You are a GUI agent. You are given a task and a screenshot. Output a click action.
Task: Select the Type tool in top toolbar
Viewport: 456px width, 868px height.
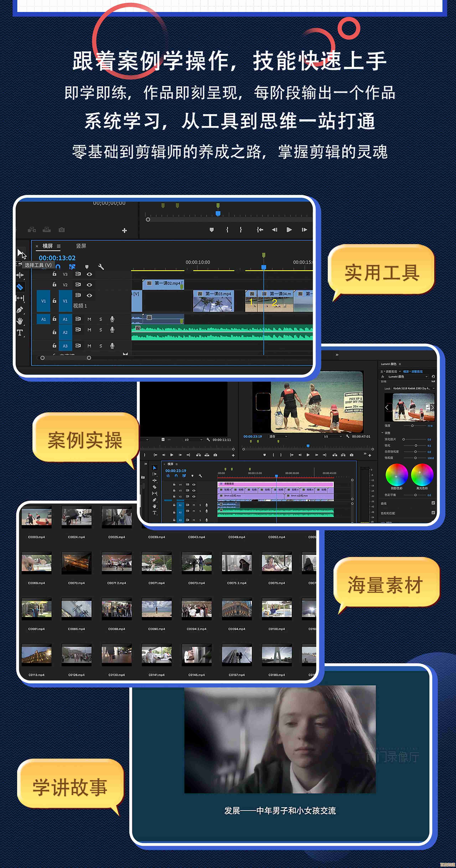coord(20,333)
